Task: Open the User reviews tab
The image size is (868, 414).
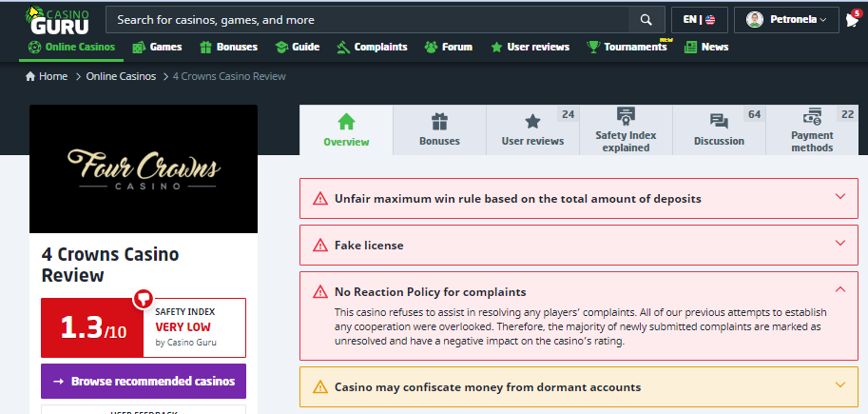Action: point(532,130)
